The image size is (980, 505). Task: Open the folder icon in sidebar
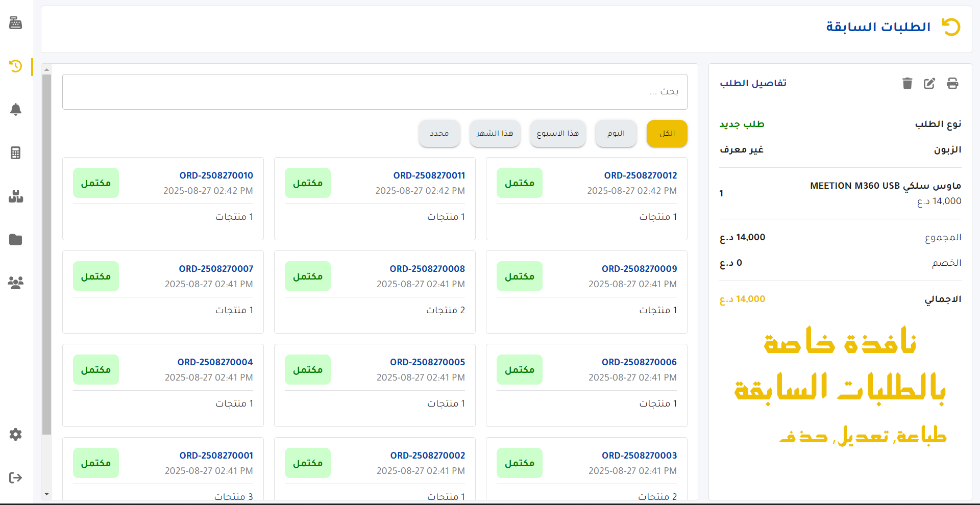15,239
